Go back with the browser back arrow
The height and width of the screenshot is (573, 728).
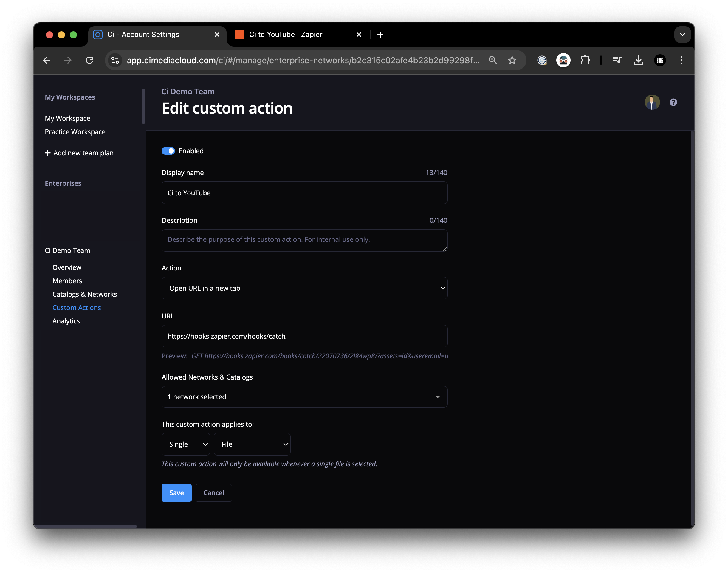point(47,61)
